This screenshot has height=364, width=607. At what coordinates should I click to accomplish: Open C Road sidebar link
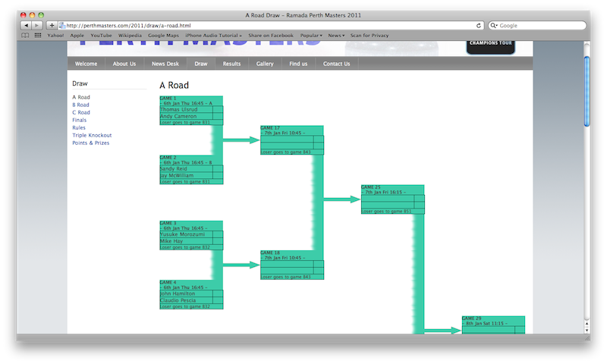(x=81, y=112)
